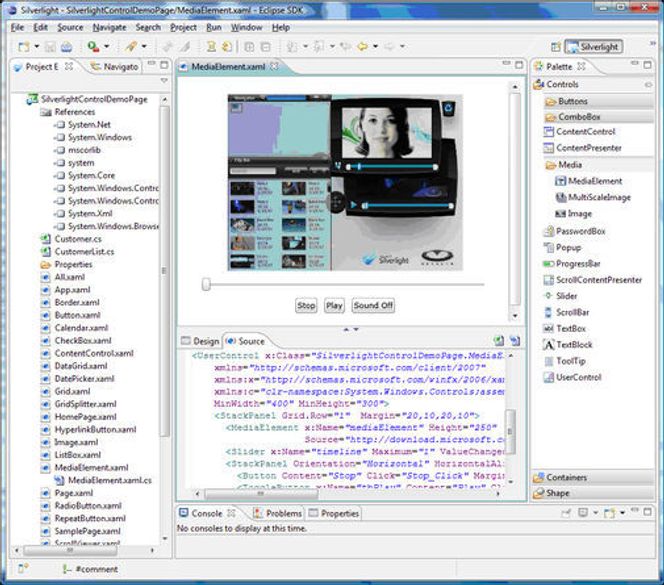The height and width of the screenshot is (585, 664).
Task: Open New wizard dropdown arrow
Action: point(37,46)
